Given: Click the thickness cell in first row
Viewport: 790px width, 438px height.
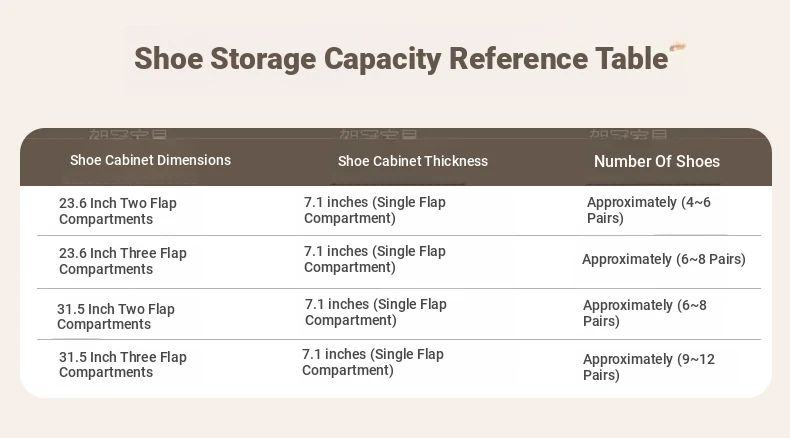Looking at the screenshot, I should click(374, 210).
